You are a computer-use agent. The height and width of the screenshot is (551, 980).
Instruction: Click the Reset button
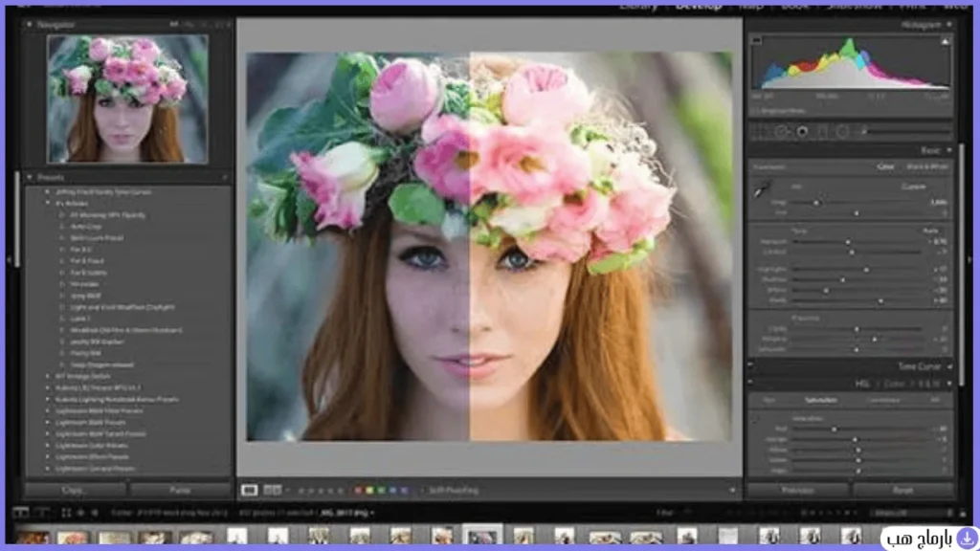pos(902,491)
